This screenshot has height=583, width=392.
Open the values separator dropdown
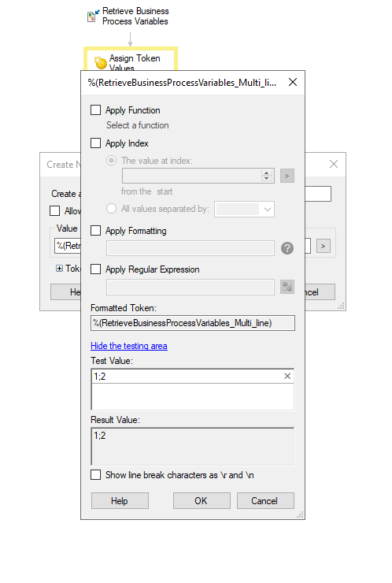pyautogui.click(x=244, y=209)
